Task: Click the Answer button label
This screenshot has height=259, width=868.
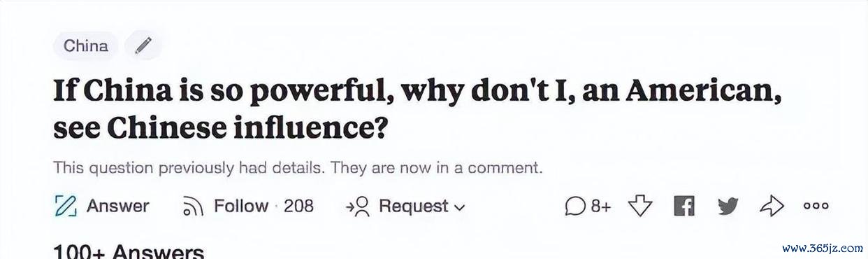Action: 117,206
